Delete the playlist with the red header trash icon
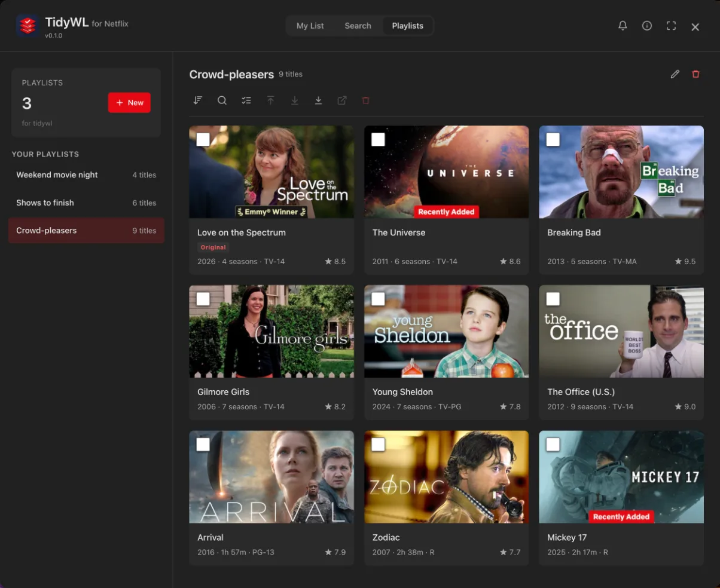The height and width of the screenshot is (588, 720). (695, 74)
